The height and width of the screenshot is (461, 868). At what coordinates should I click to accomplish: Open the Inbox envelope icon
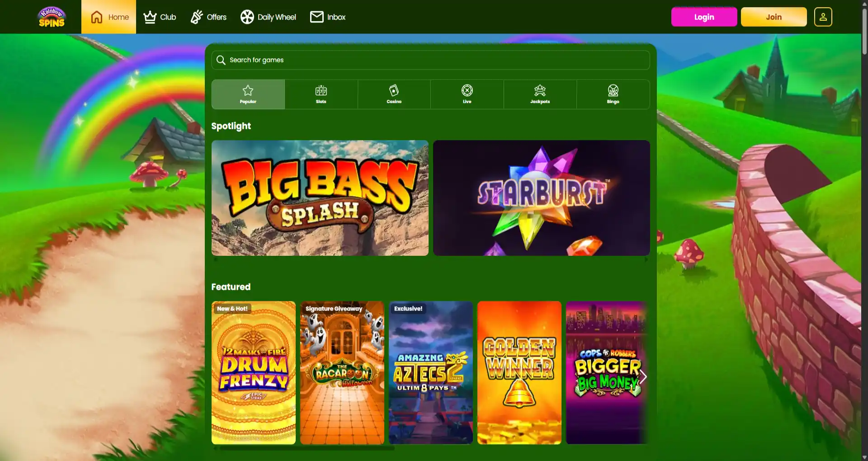pyautogui.click(x=316, y=17)
